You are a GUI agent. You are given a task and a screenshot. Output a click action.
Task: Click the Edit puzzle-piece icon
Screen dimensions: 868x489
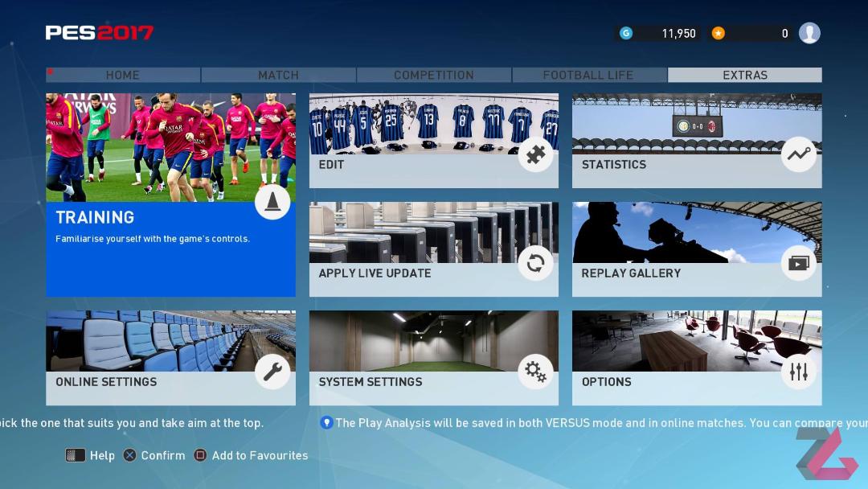pos(535,154)
